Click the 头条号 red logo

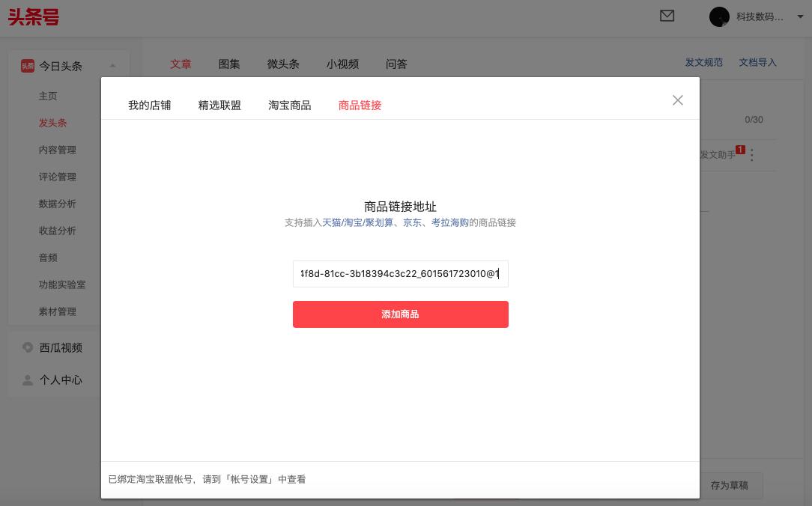[33, 17]
